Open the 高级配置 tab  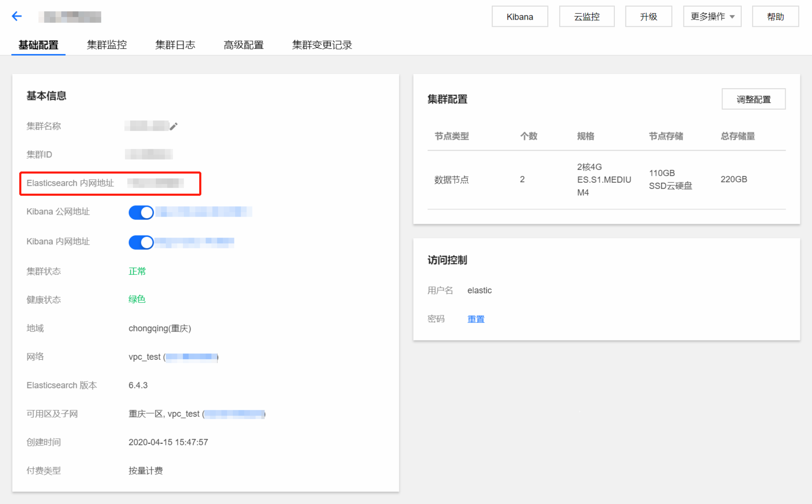point(244,45)
